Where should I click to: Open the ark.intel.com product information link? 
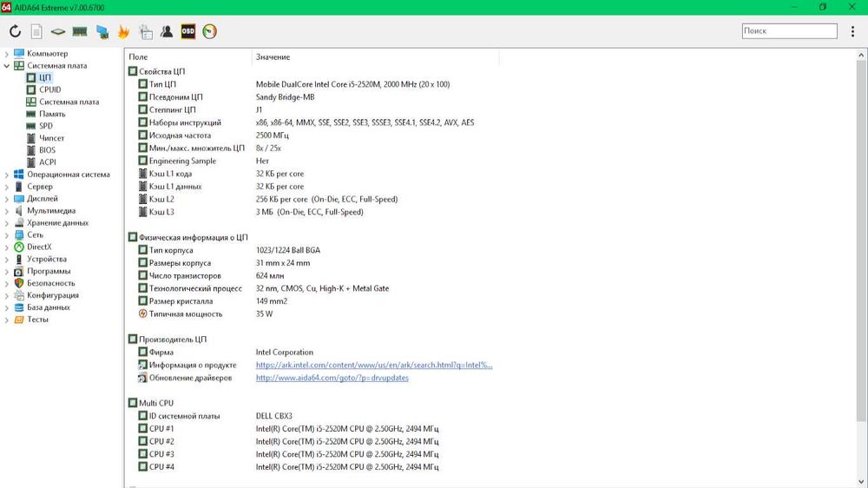(x=373, y=365)
